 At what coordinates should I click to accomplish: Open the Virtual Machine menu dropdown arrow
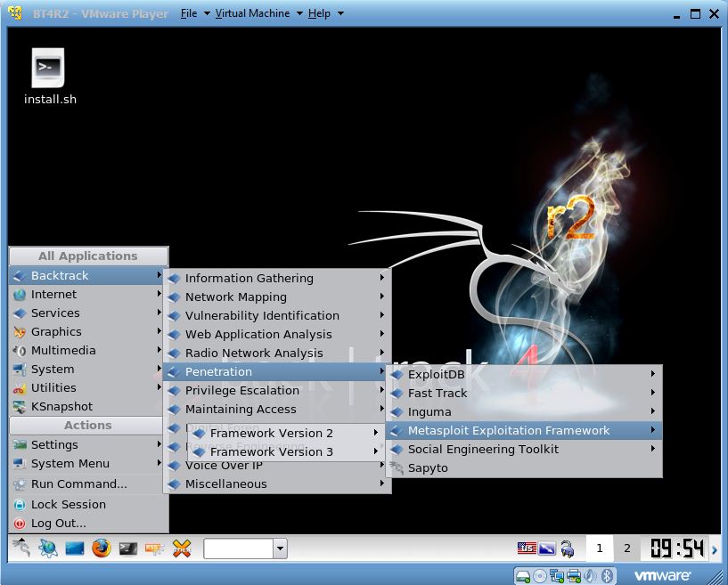point(299,13)
